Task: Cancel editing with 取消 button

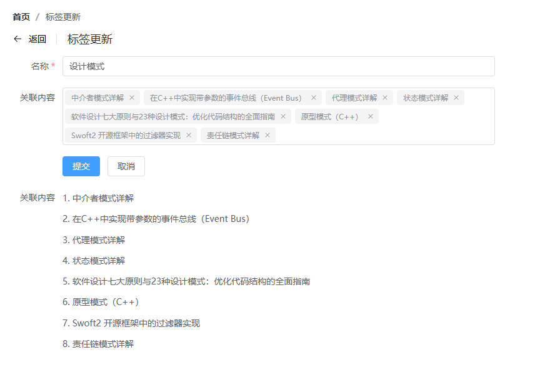Action: tap(126, 166)
